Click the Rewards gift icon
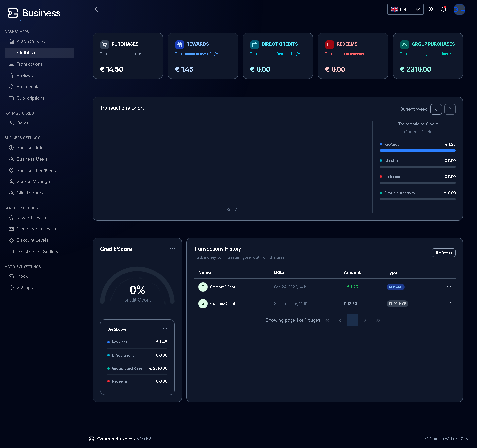Viewport: 477px width, 448px height. tap(180, 44)
